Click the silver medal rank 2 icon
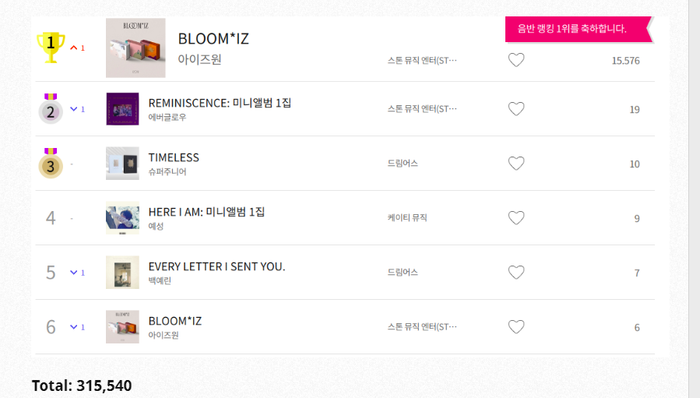700x398 pixels. tap(50, 108)
